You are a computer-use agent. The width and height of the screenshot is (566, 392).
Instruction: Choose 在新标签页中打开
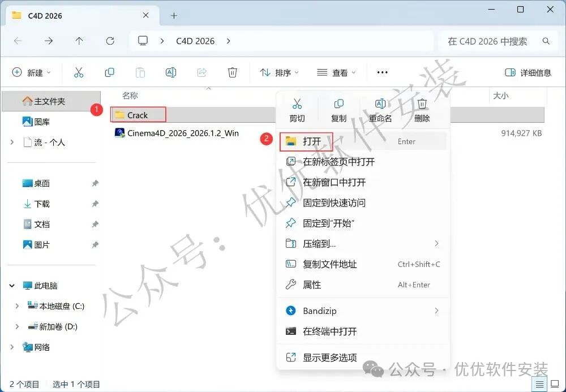point(363,162)
